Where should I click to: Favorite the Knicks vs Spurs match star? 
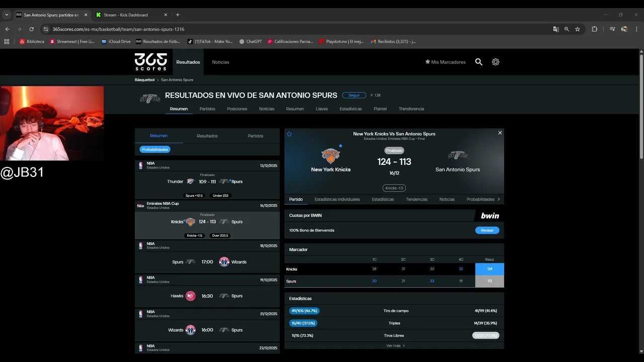click(x=289, y=134)
